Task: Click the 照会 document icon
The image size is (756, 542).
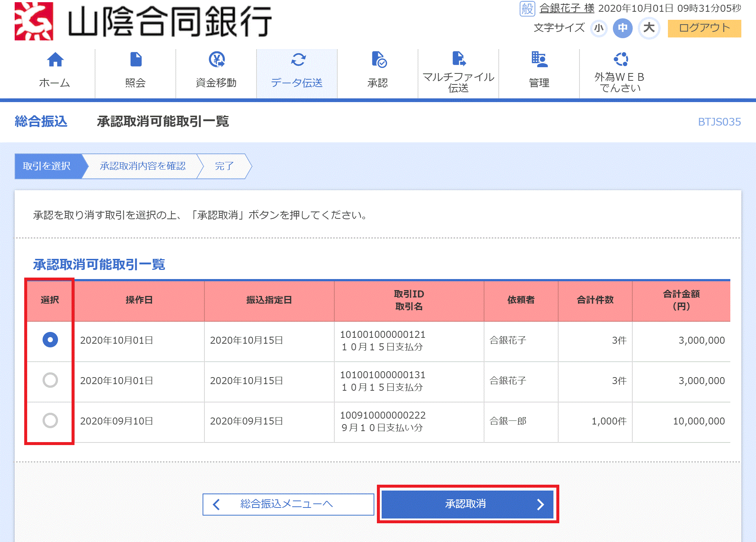Action: coord(136,59)
